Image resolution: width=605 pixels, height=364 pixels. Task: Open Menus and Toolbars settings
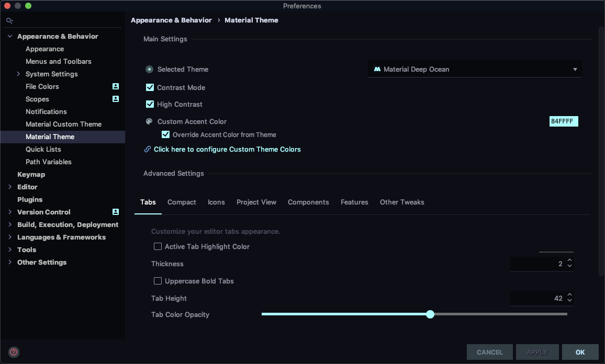59,61
